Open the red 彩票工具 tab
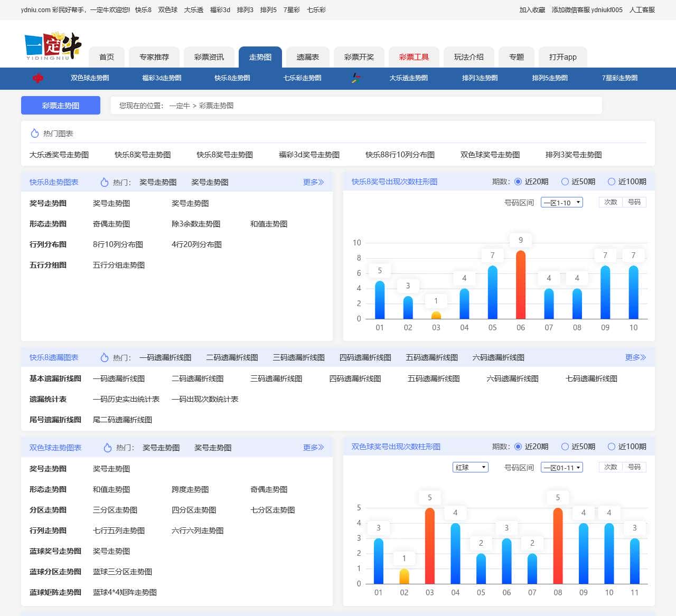Viewport: 676px width, 616px height. [414, 57]
